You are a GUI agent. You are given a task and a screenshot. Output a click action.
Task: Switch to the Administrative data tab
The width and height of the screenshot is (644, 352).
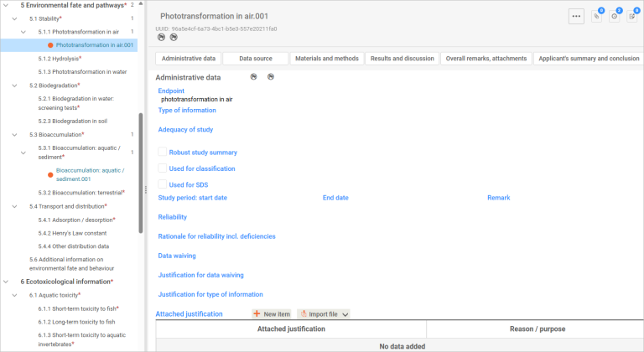(x=189, y=59)
